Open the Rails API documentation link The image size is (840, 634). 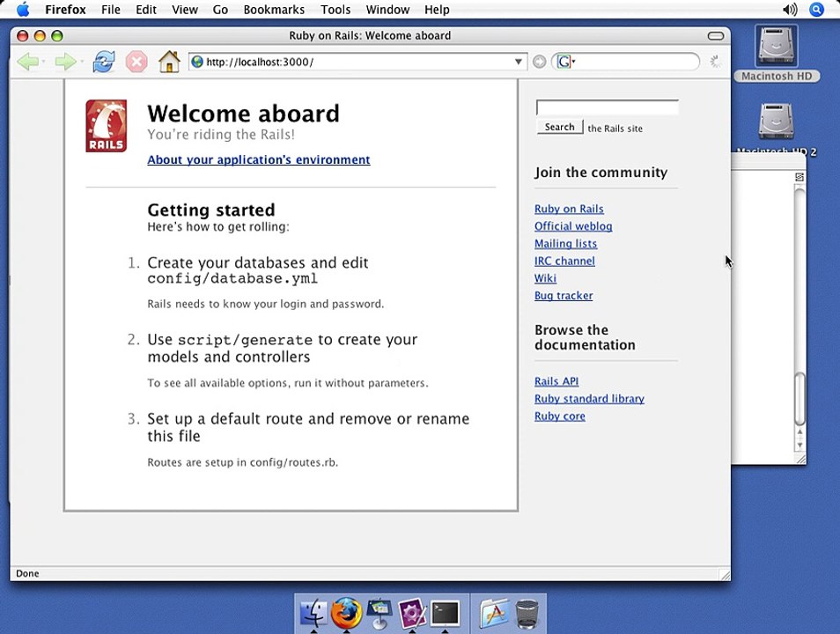[556, 381]
